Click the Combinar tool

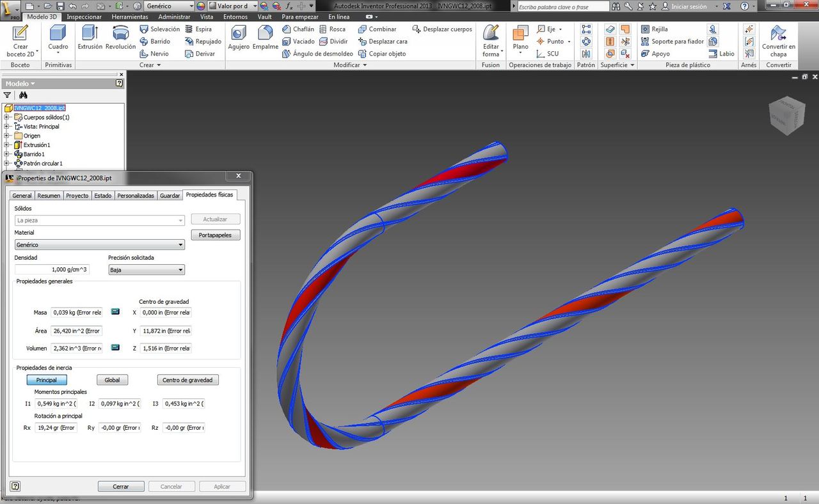[377, 29]
